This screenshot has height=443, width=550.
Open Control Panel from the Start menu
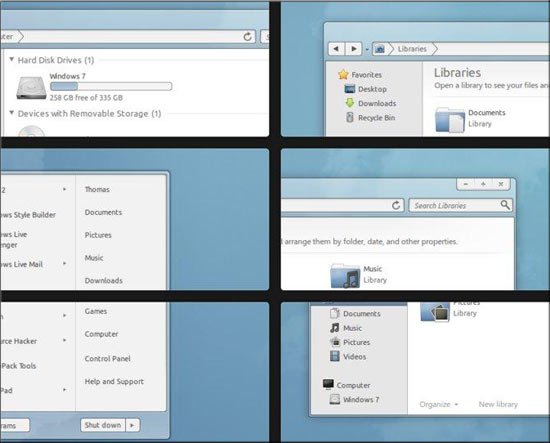coord(107,358)
